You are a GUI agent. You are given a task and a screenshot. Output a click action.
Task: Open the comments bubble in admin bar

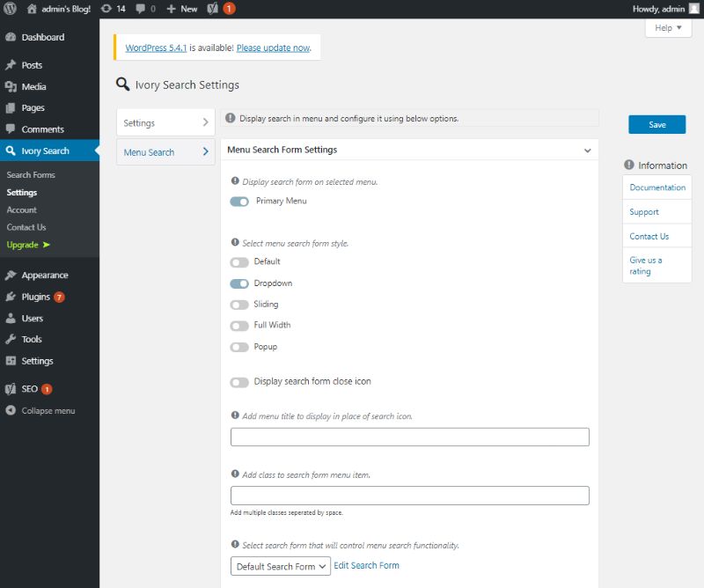pos(141,9)
